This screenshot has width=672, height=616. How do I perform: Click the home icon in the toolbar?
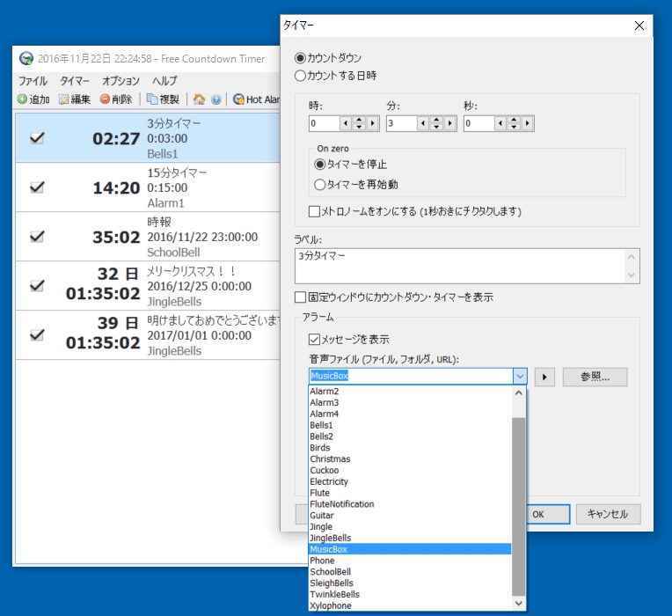200,99
